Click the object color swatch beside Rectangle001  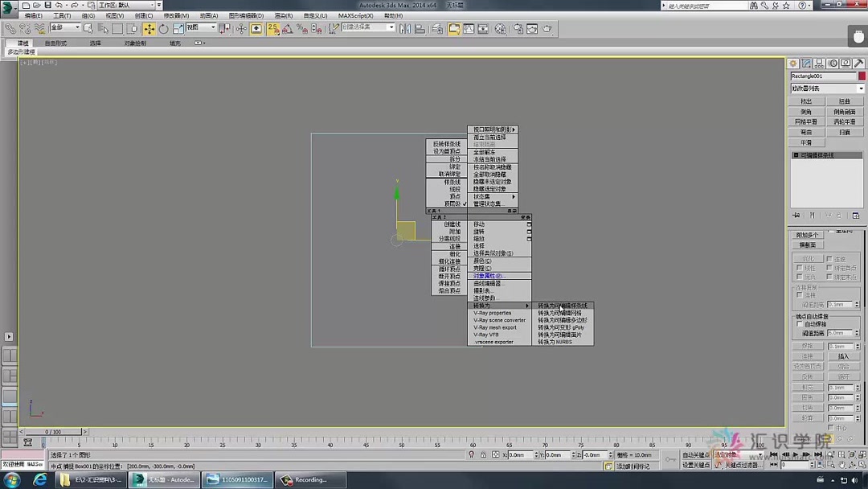click(862, 75)
